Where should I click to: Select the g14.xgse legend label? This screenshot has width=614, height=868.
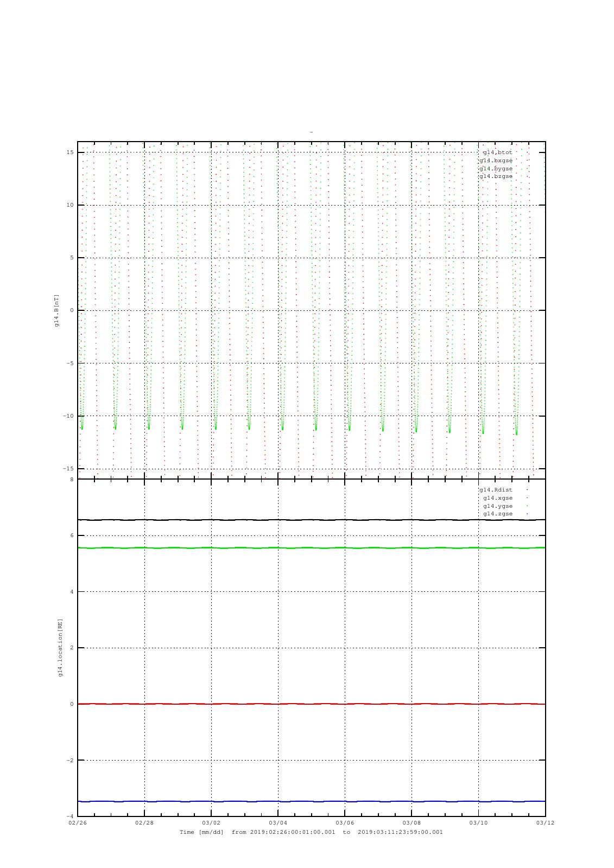[497, 498]
